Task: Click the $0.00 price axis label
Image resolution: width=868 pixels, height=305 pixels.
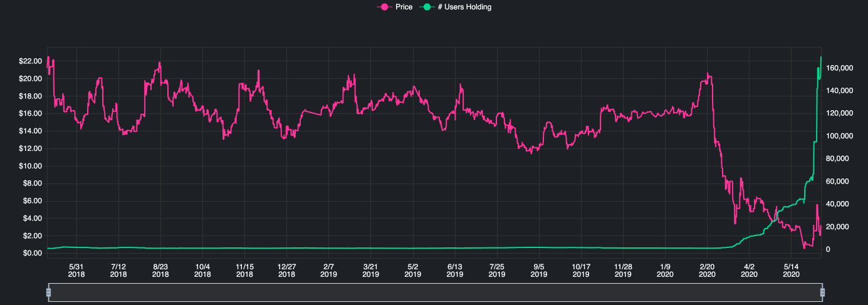Action: point(31,253)
